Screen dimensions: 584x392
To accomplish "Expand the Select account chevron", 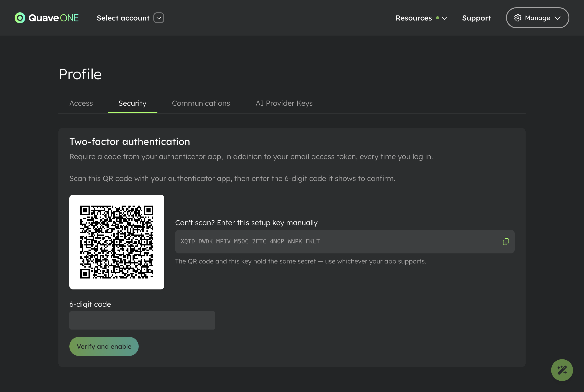I will (159, 18).
